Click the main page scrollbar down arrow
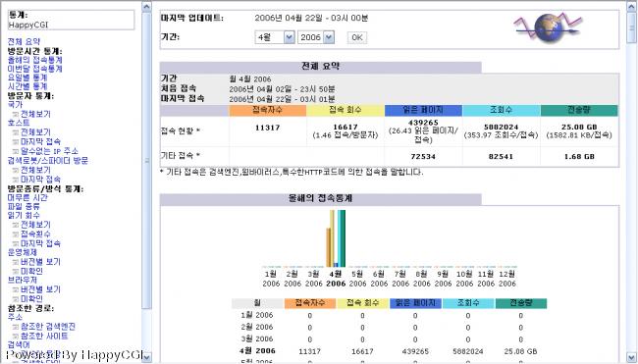This screenshot has width=638, height=364. point(631,357)
